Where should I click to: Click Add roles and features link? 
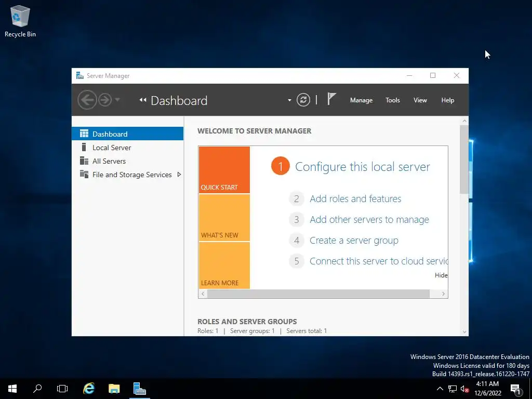[355, 198]
